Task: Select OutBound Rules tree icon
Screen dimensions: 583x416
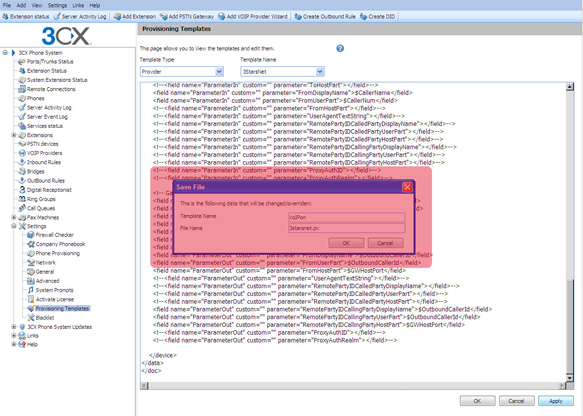Action: click(22, 181)
